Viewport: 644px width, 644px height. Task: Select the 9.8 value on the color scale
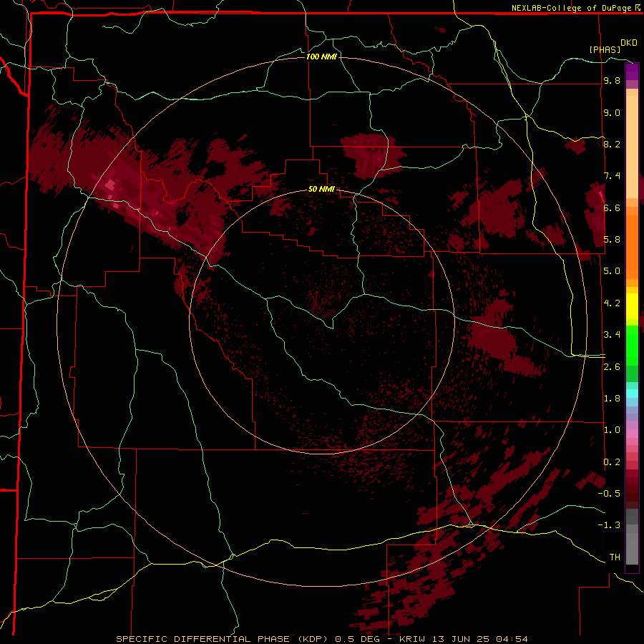coord(612,81)
